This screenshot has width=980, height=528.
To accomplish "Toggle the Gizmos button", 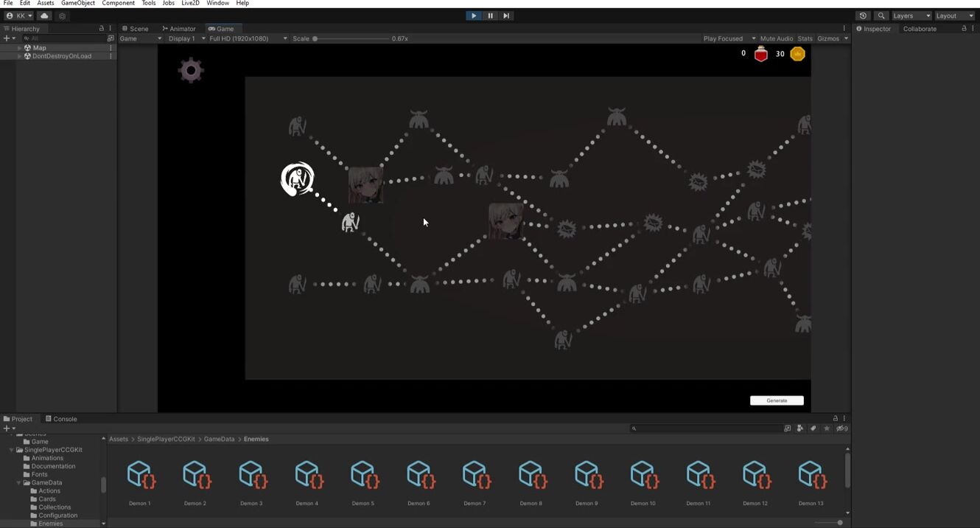I will [x=827, y=38].
